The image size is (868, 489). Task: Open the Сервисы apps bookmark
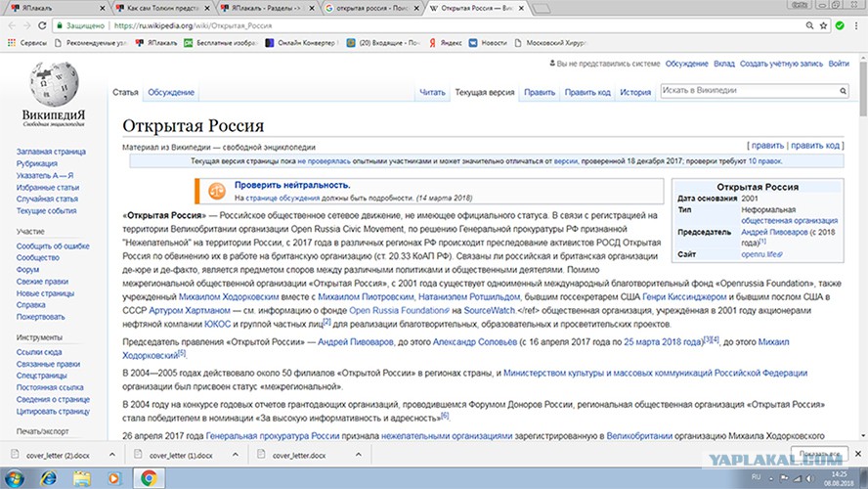tap(27, 43)
